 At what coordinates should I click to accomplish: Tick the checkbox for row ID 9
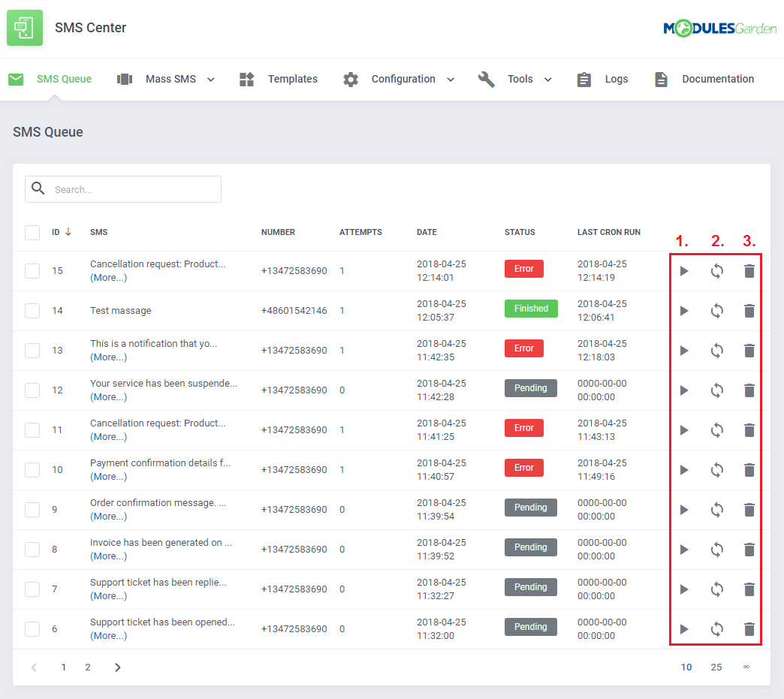click(32, 510)
